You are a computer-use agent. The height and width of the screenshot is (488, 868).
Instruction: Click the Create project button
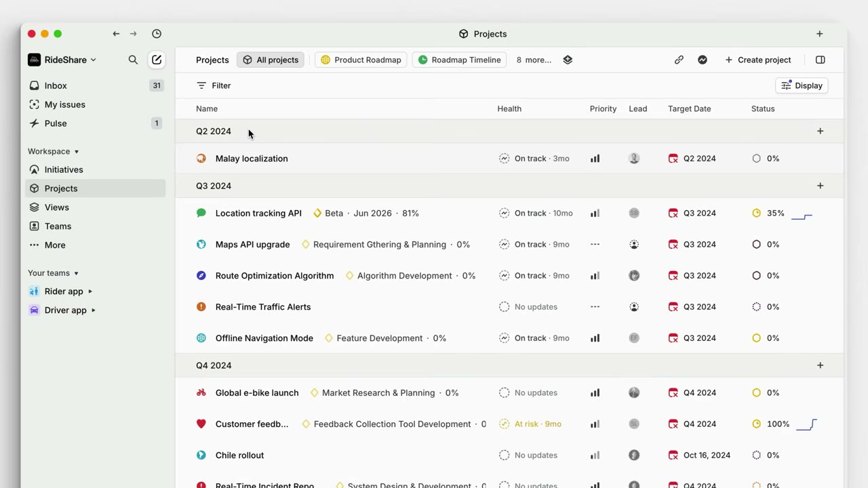[x=758, y=60]
